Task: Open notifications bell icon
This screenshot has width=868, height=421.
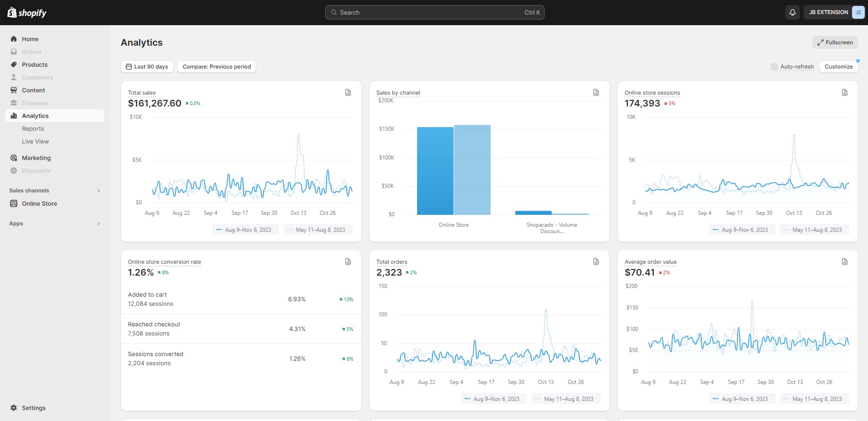Action: 793,12
